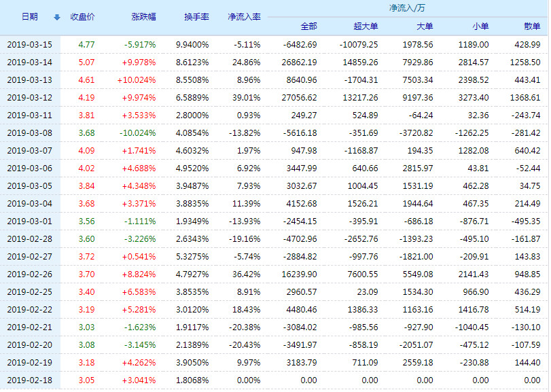Sort by the 日期 column header
This screenshot has height=392, width=551.
tap(29, 16)
